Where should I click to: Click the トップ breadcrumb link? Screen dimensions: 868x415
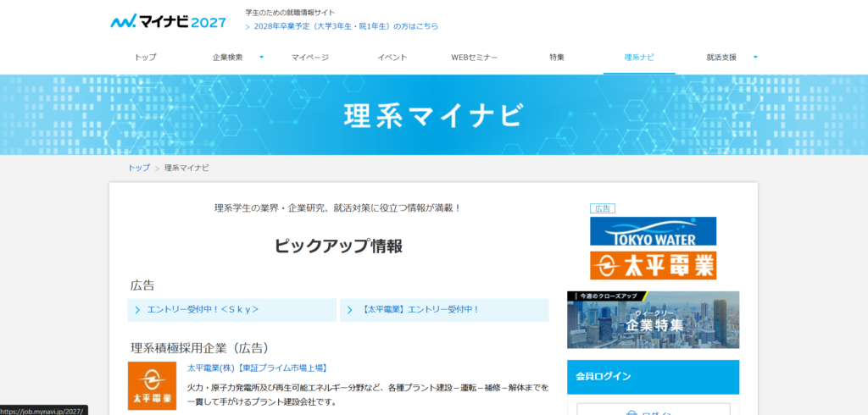(x=139, y=168)
